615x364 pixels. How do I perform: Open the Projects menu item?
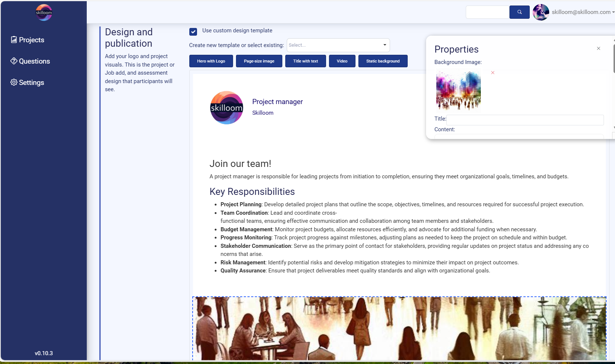point(31,40)
